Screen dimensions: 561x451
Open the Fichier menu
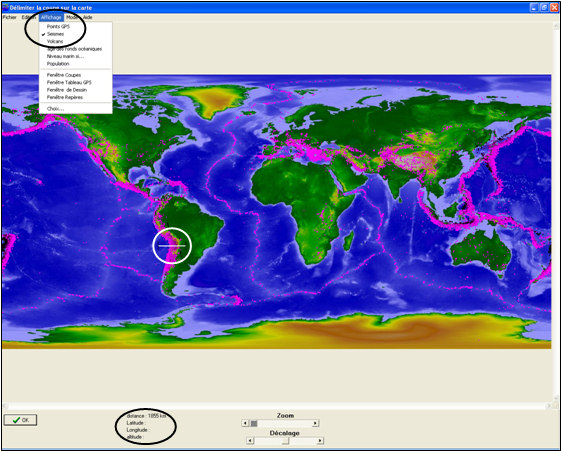(x=10, y=17)
